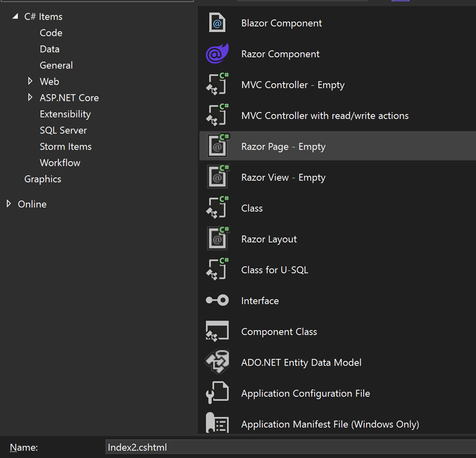Click the Interface template icon
The width and height of the screenshot is (476, 458).
(x=217, y=300)
